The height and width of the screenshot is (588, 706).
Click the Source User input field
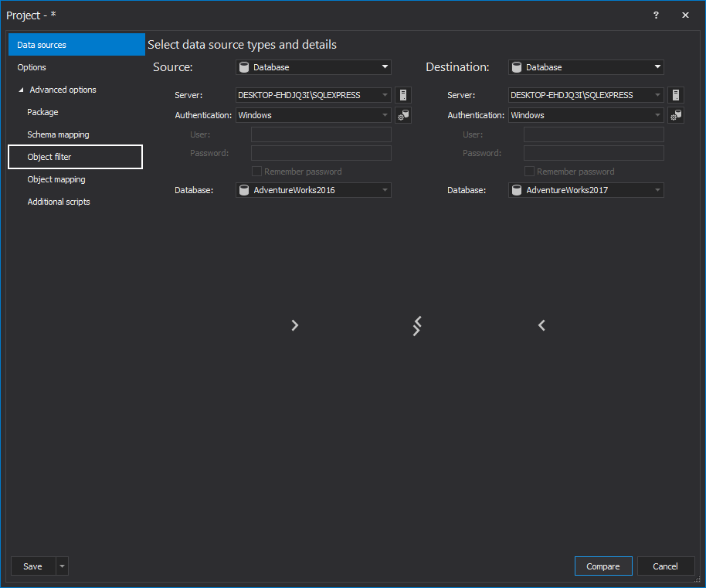tap(321, 134)
